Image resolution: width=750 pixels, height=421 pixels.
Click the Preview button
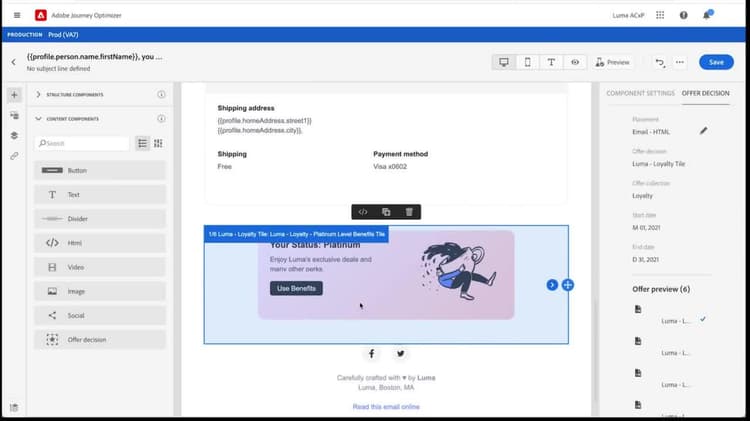coord(612,62)
